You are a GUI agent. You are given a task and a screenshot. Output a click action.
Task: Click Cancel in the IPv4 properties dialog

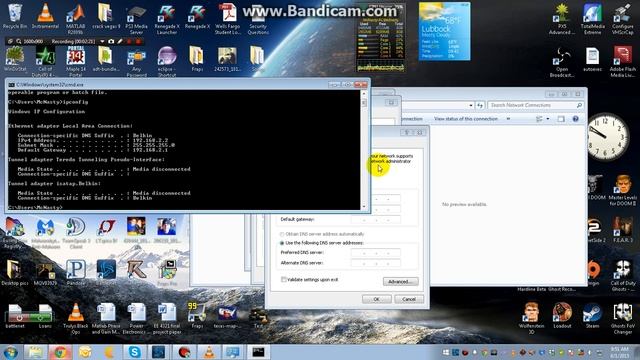pyautogui.click(x=409, y=299)
